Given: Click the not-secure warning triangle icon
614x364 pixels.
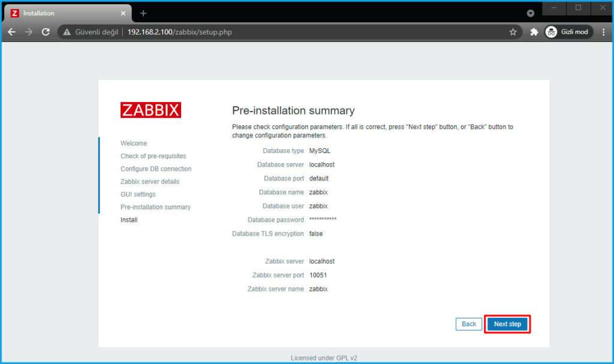Looking at the screenshot, I should coord(67,32).
